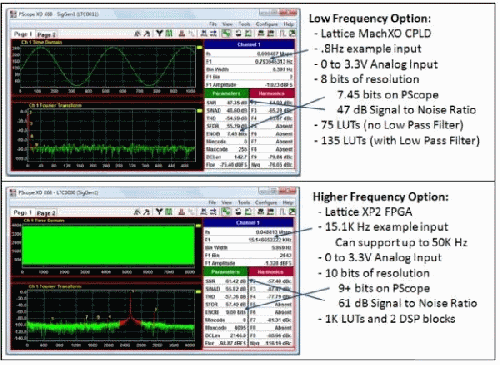Image resolution: width=500 pixels, height=365 pixels.
Task: Click red stamp toolbar icon in bottom window
Action: point(182,212)
